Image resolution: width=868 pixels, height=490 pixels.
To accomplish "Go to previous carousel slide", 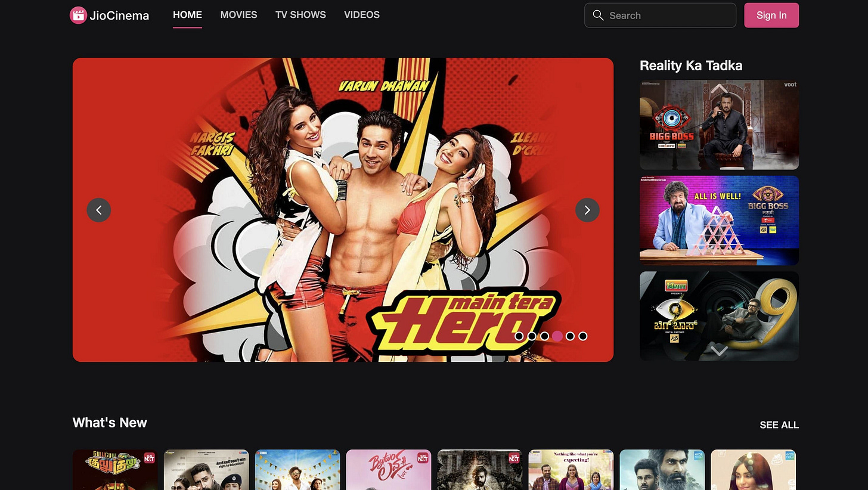I will click(x=99, y=210).
